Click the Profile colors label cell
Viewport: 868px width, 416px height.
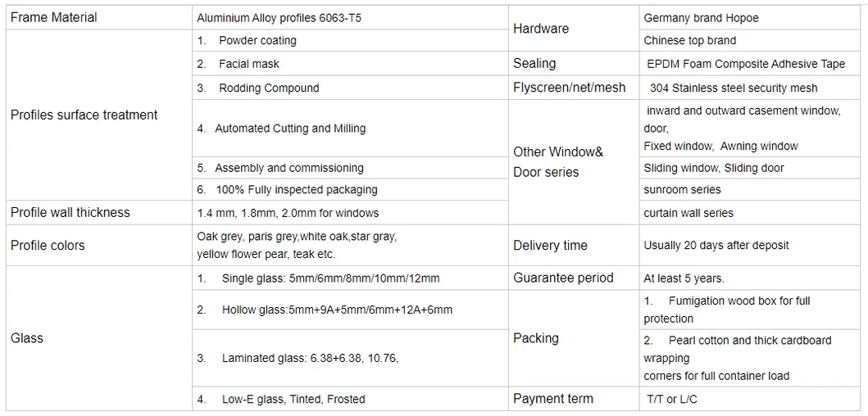(x=48, y=245)
